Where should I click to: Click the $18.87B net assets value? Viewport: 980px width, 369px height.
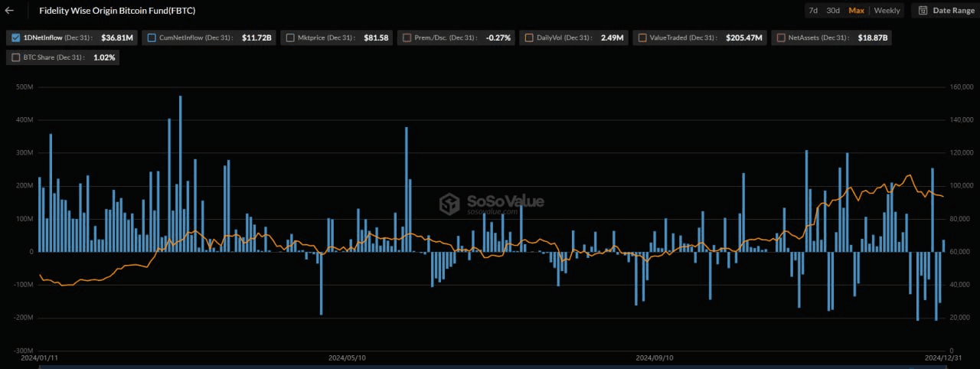click(x=874, y=37)
